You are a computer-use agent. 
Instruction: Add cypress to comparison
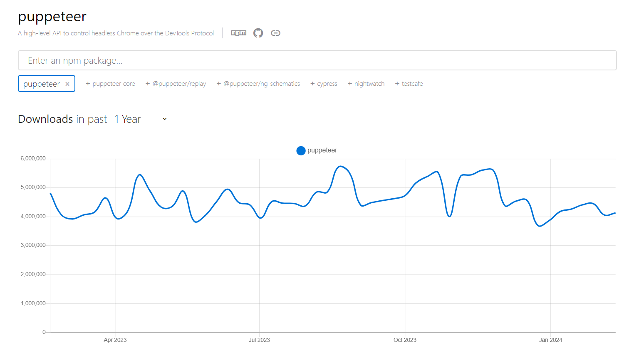point(324,84)
